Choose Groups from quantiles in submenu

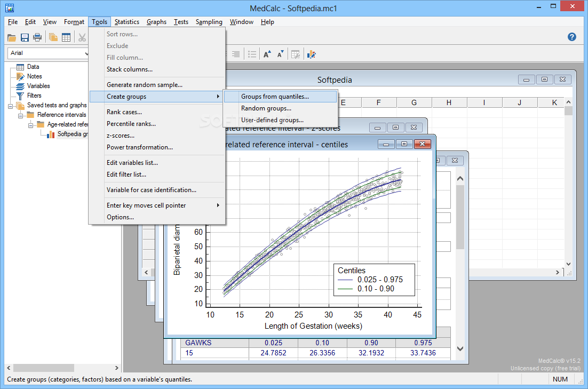point(280,97)
